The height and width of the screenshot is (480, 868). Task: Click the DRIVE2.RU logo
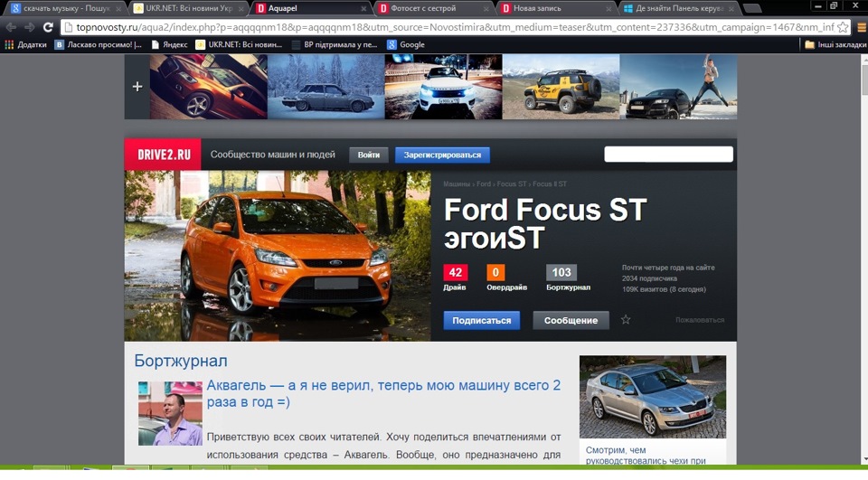[163, 155]
